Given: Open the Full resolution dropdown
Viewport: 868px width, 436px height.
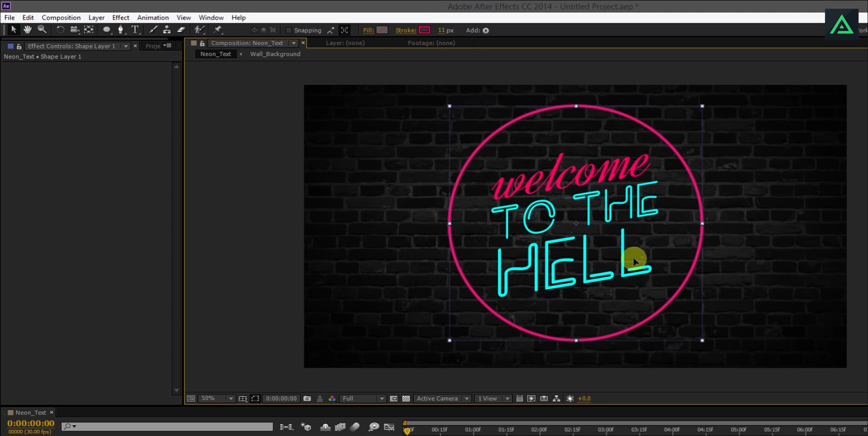Looking at the screenshot, I should point(363,398).
